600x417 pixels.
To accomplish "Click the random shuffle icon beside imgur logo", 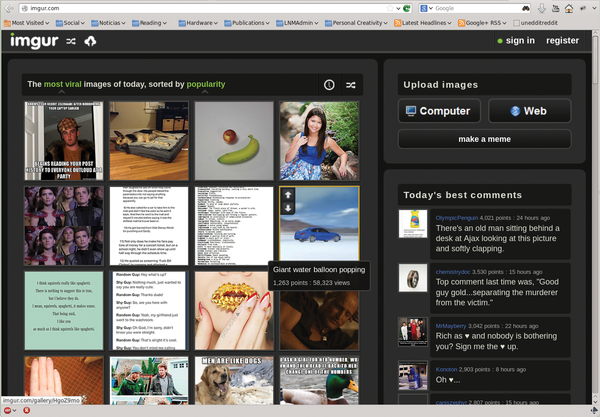I will click(x=71, y=41).
